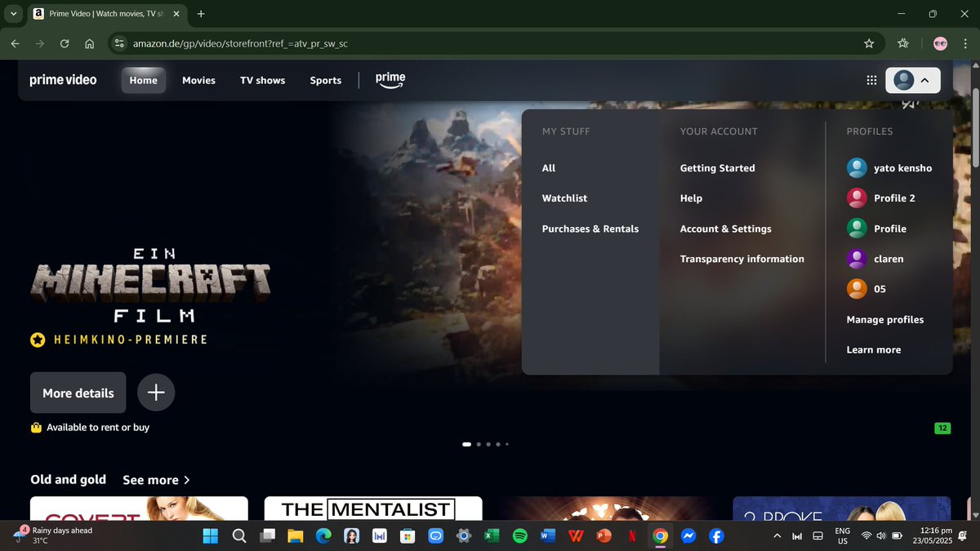Screen dimensions: 980x551
Task: Open Watchlist in My Stuff
Action: coord(564,198)
